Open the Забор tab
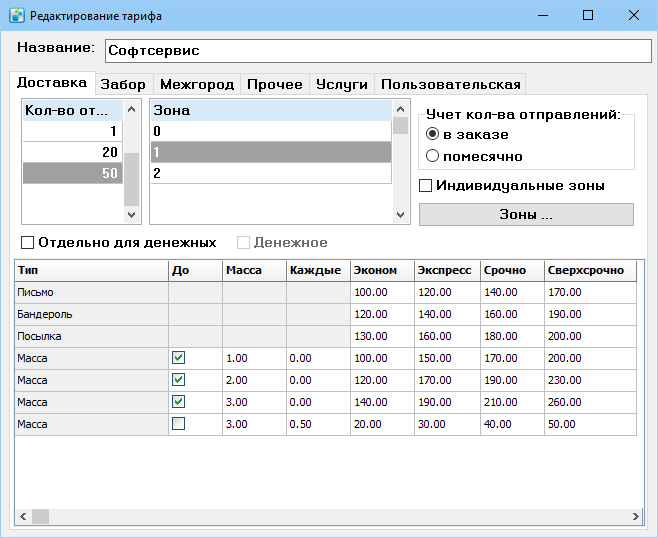Image resolution: width=658 pixels, height=538 pixels. [x=123, y=84]
